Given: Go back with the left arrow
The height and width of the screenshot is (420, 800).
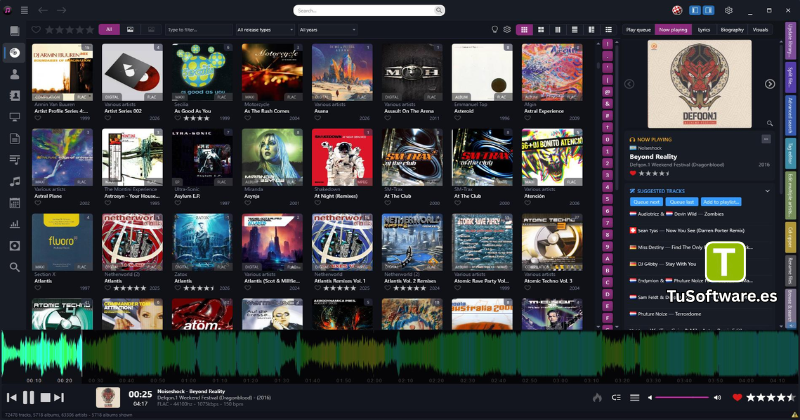Looking at the screenshot, I should [x=43, y=10].
